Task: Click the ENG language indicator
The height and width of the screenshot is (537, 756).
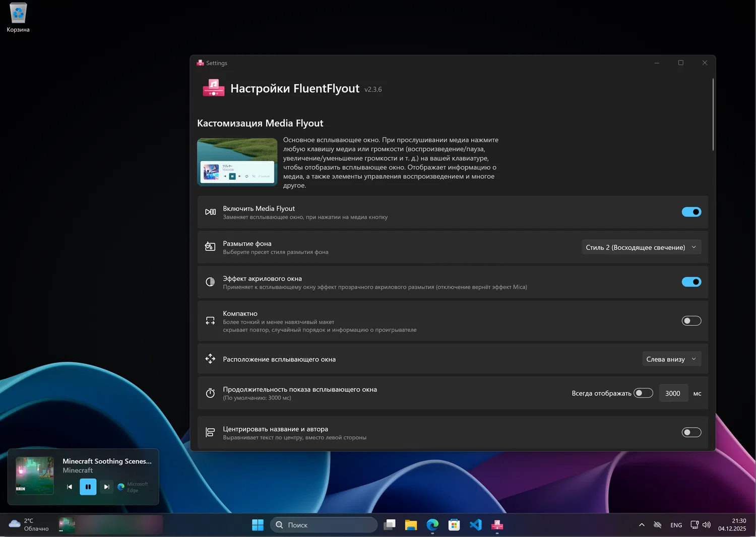Action: 676,525
